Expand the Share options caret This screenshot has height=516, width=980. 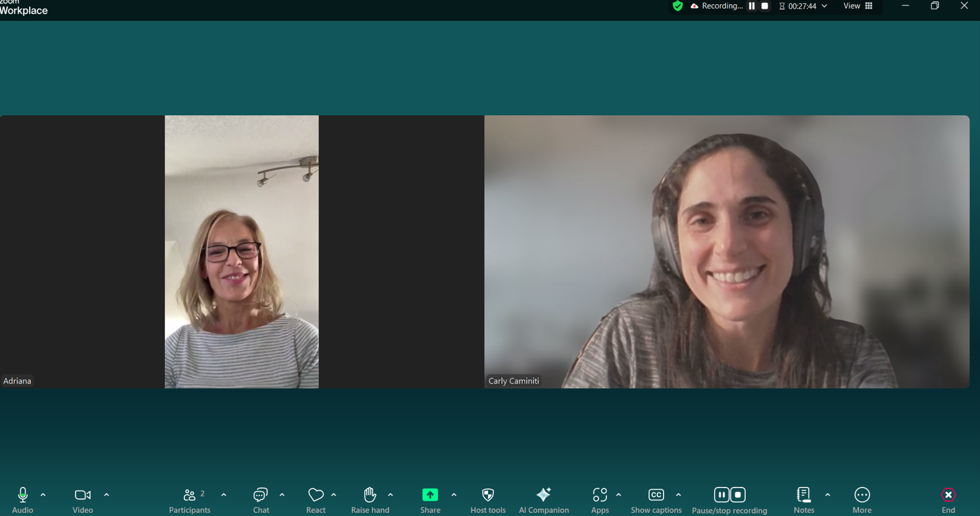coord(454,495)
